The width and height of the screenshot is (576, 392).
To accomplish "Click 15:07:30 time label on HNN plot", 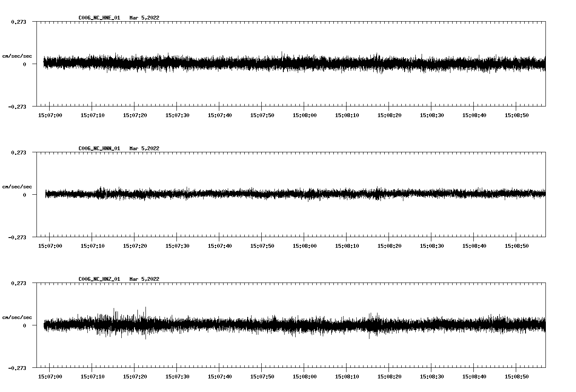I will (177, 246).
